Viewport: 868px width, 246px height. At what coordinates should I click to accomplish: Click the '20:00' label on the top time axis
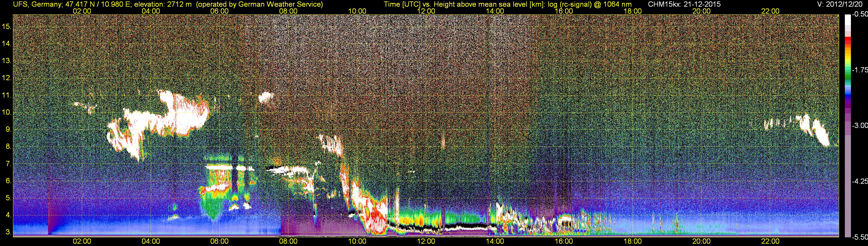click(x=702, y=11)
